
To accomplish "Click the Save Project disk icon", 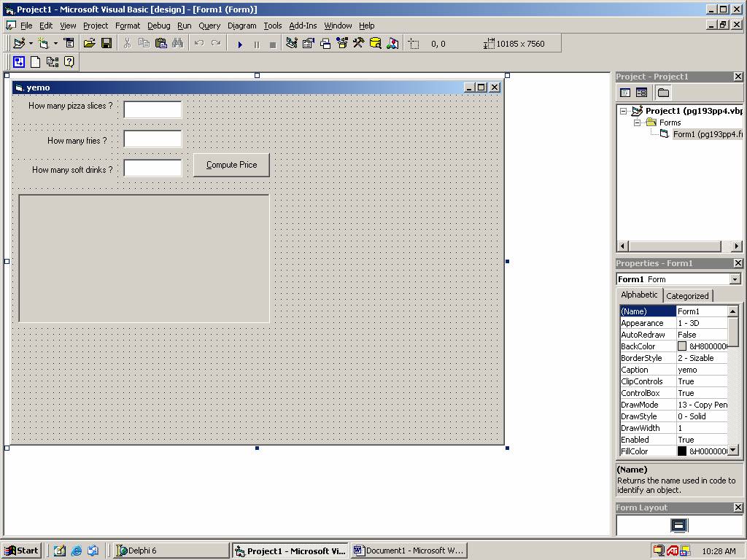I will [107, 44].
